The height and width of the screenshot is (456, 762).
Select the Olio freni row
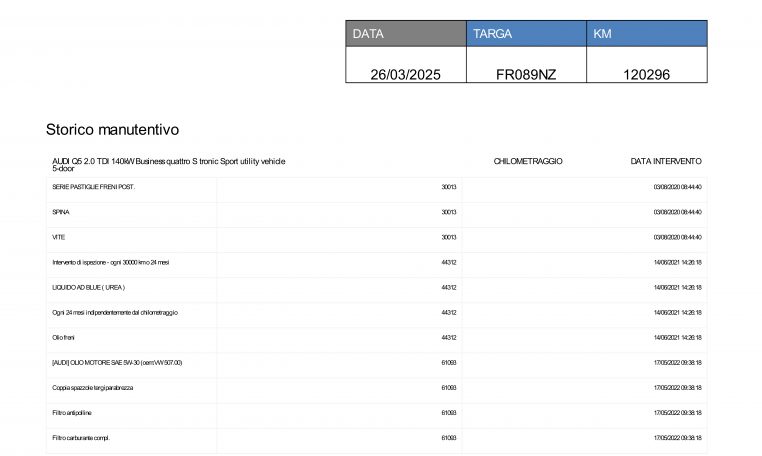[66, 337]
